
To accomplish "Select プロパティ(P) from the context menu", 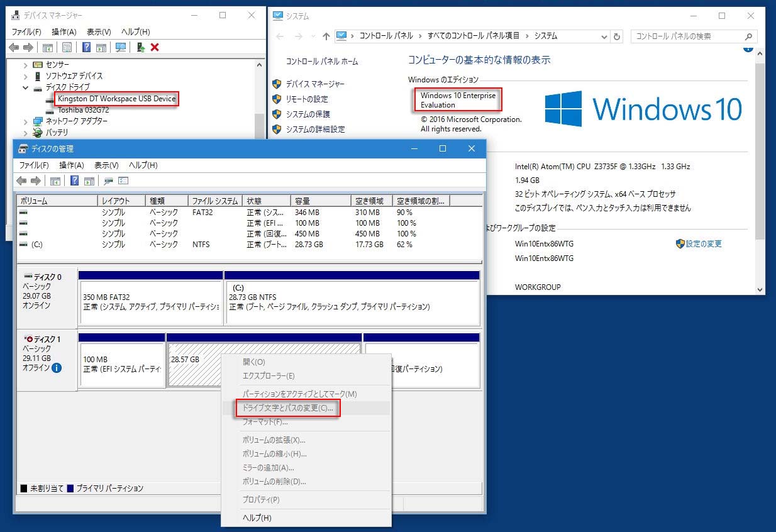I will [x=261, y=499].
